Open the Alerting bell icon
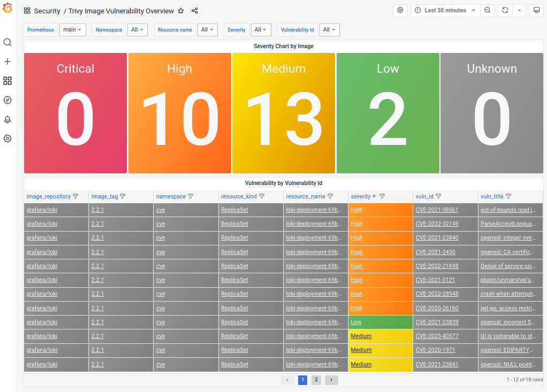Viewport: 547px width, 392px height. click(x=7, y=119)
